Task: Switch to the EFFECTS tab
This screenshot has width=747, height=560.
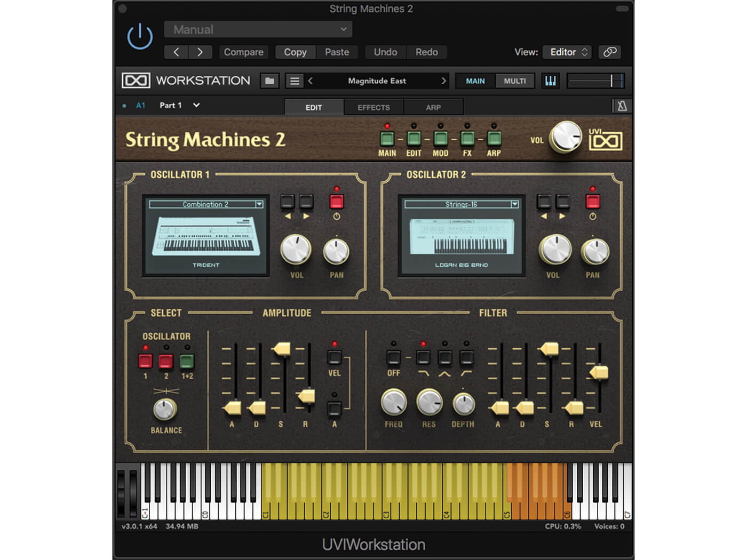Action: click(373, 107)
